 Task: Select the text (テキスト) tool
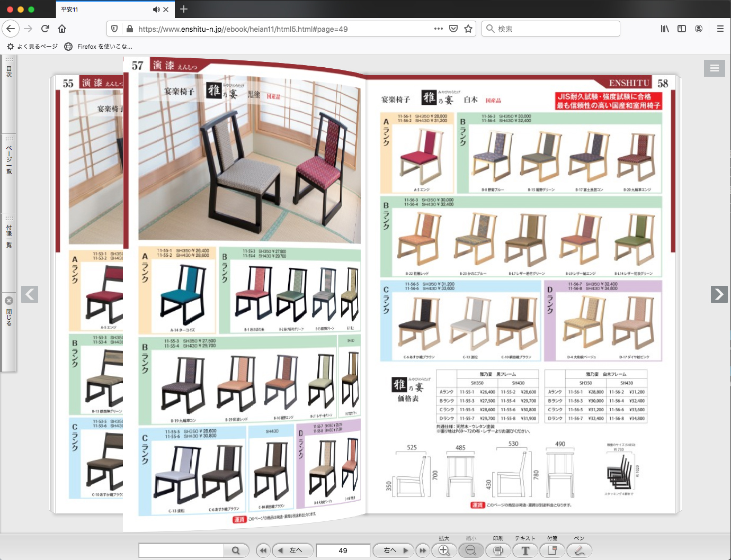click(x=525, y=550)
